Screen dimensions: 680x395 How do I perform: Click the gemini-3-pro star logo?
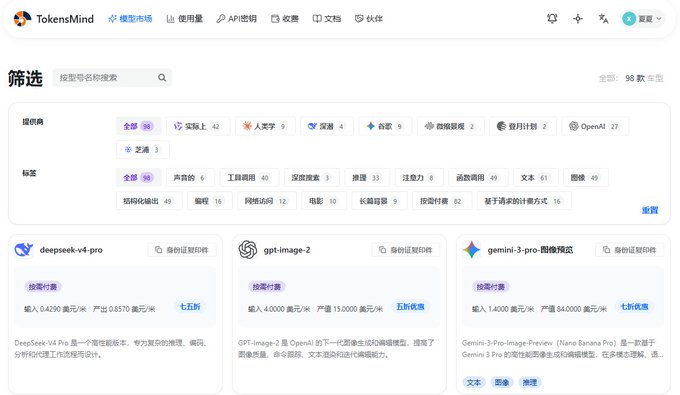(471, 250)
